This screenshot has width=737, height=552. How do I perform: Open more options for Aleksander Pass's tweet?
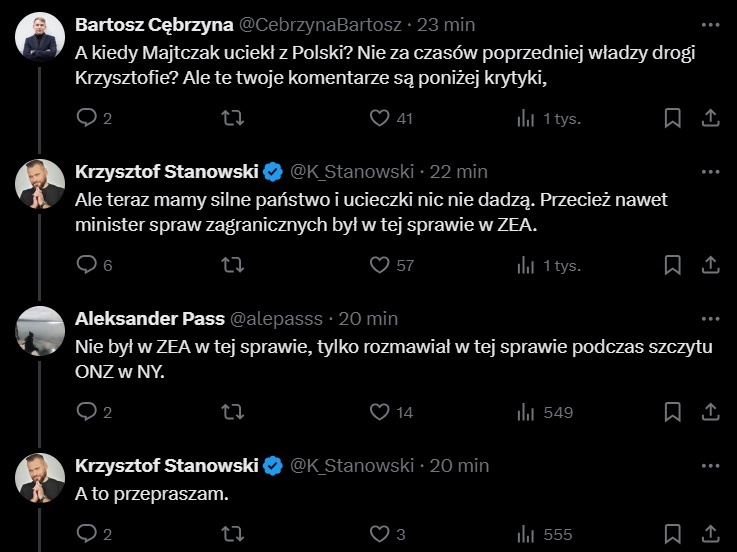click(x=710, y=318)
